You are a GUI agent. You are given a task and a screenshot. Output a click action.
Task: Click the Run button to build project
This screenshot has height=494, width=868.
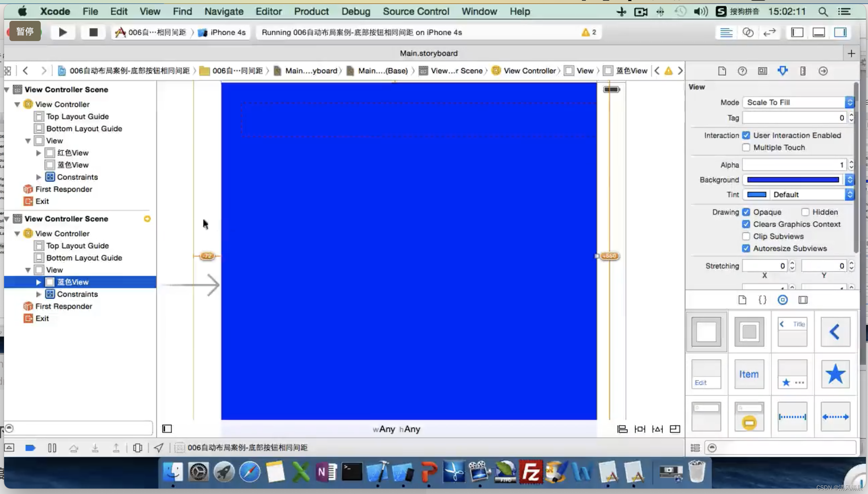coord(63,32)
